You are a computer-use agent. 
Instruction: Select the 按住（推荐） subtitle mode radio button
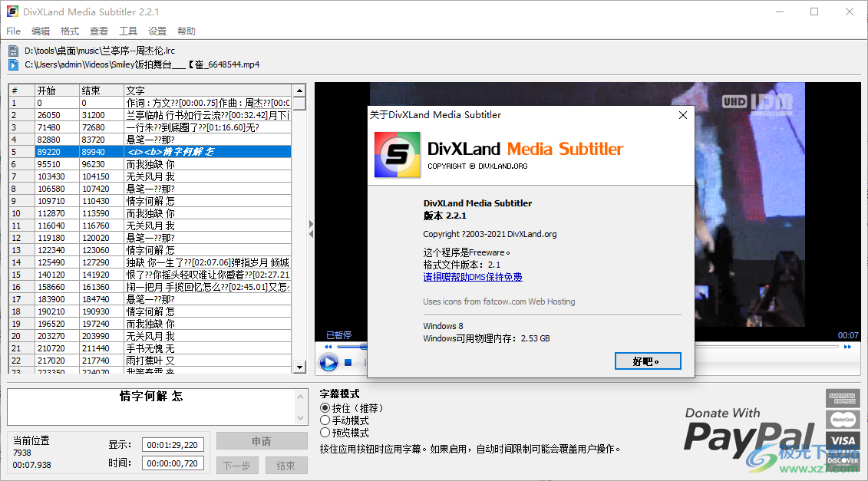pyautogui.click(x=324, y=408)
